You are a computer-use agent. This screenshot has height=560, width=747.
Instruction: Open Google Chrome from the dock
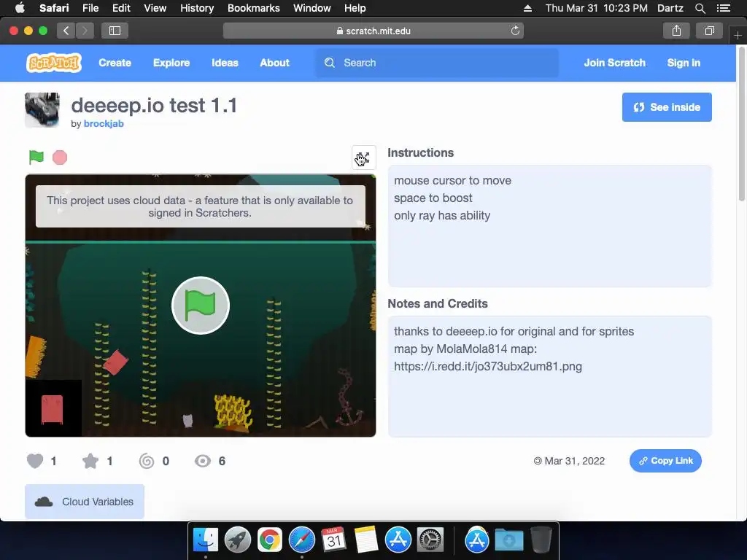pos(270,540)
